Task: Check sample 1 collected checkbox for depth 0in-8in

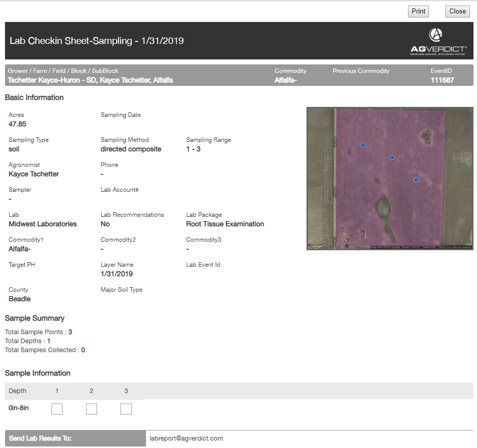Action: point(56,409)
